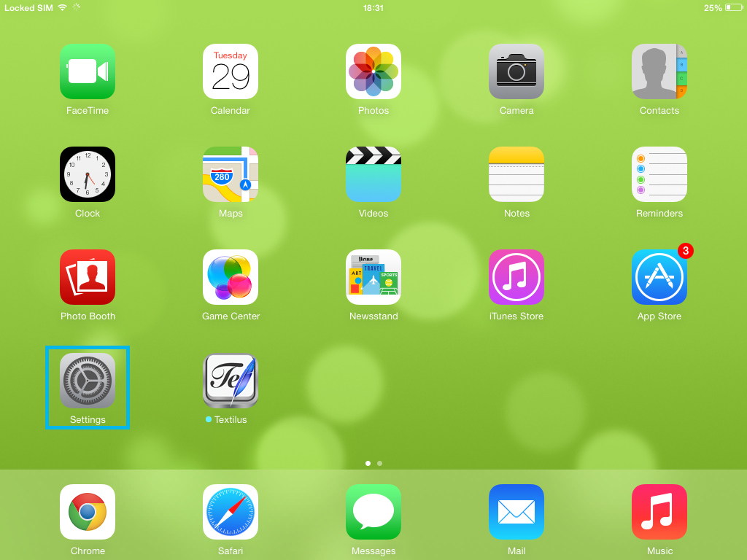The width and height of the screenshot is (747, 560).
Task: Tap the Clock app icon
Action: (x=88, y=174)
